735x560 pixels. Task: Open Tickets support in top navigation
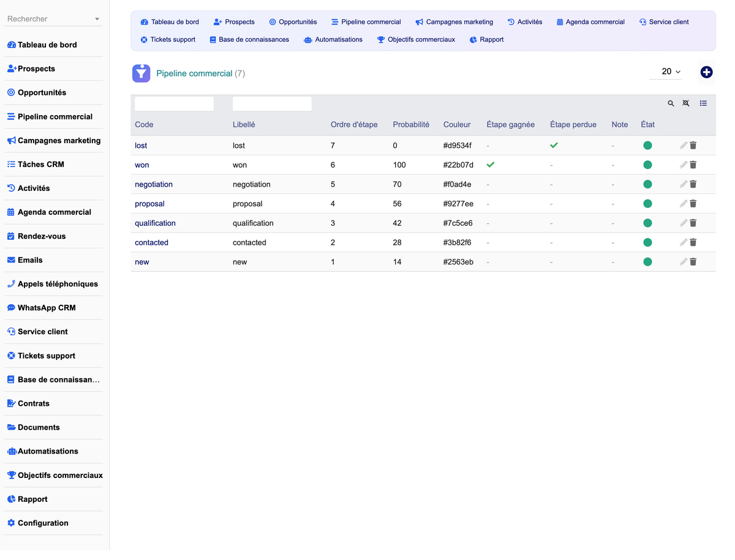point(168,40)
